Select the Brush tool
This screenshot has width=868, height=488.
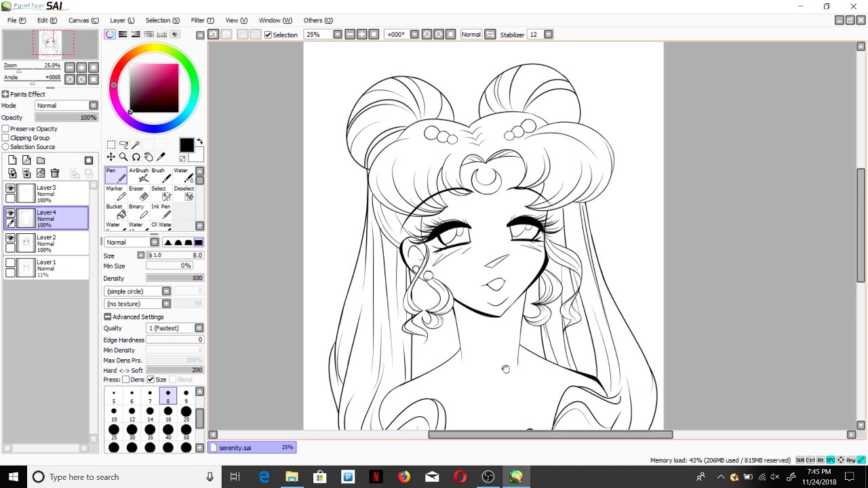[161, 175]
